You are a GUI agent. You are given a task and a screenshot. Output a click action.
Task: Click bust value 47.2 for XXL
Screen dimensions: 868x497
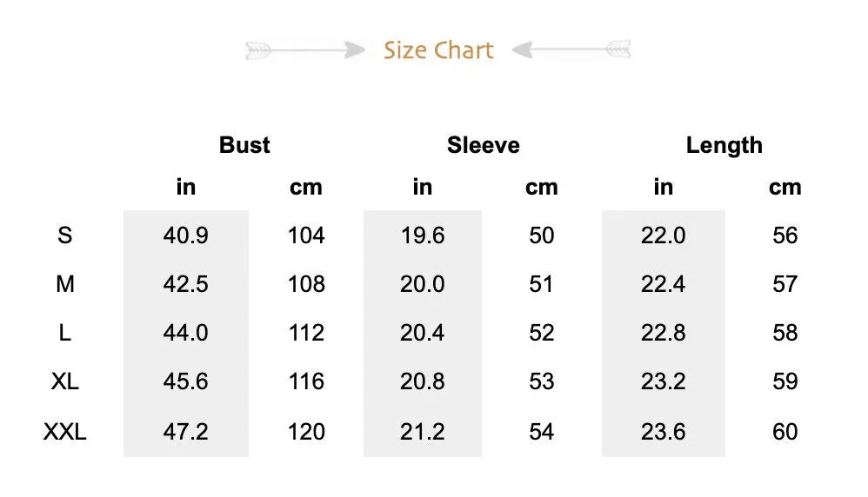[x=185, y=432]
